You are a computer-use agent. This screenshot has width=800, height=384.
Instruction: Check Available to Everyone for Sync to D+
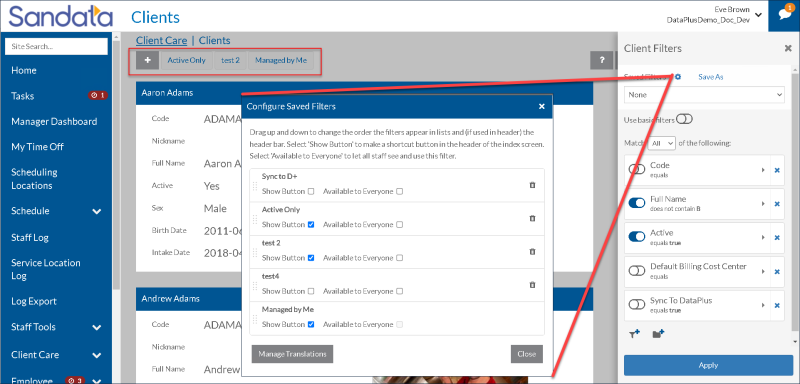click(399, 191)
